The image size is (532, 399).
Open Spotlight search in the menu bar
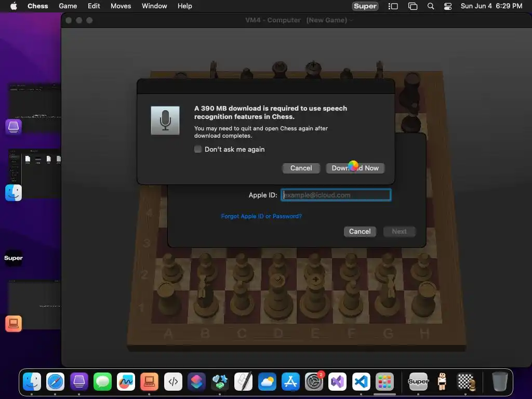coord(431,6)
